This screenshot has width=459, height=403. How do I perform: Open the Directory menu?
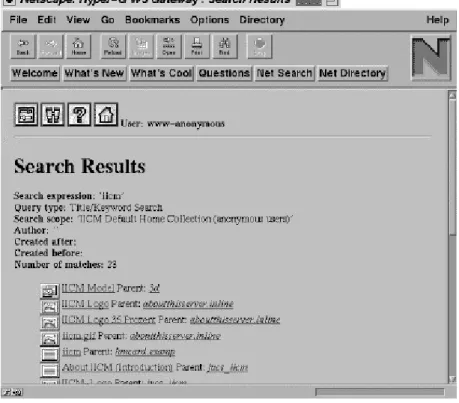(262, 20)
